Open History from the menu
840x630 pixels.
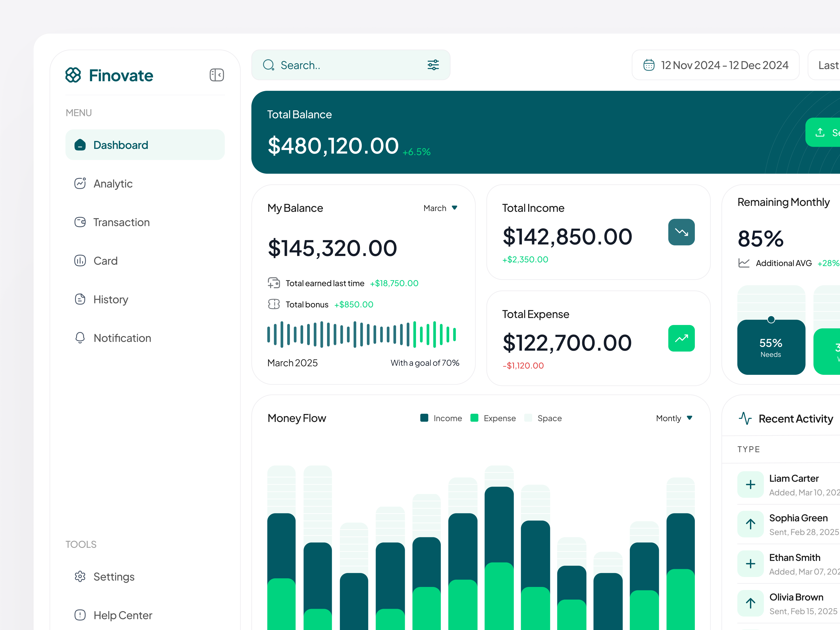click(x=145, y=299)
